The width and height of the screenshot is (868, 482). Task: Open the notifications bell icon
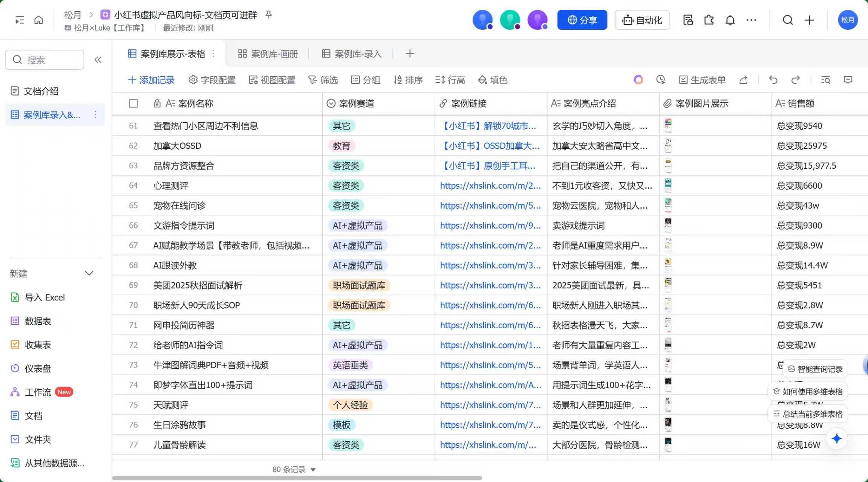pos(730,20)
